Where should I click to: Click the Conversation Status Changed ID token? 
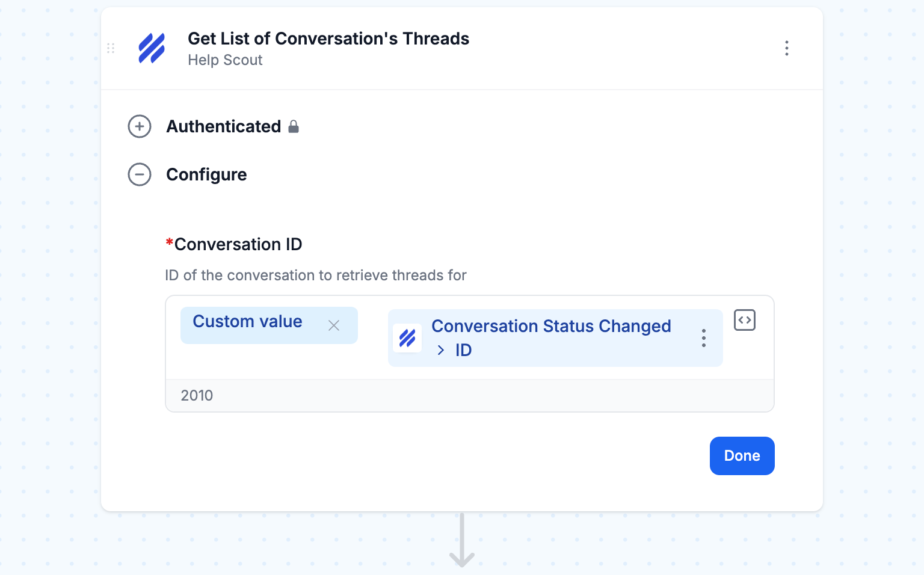click(x=555, y=338)
